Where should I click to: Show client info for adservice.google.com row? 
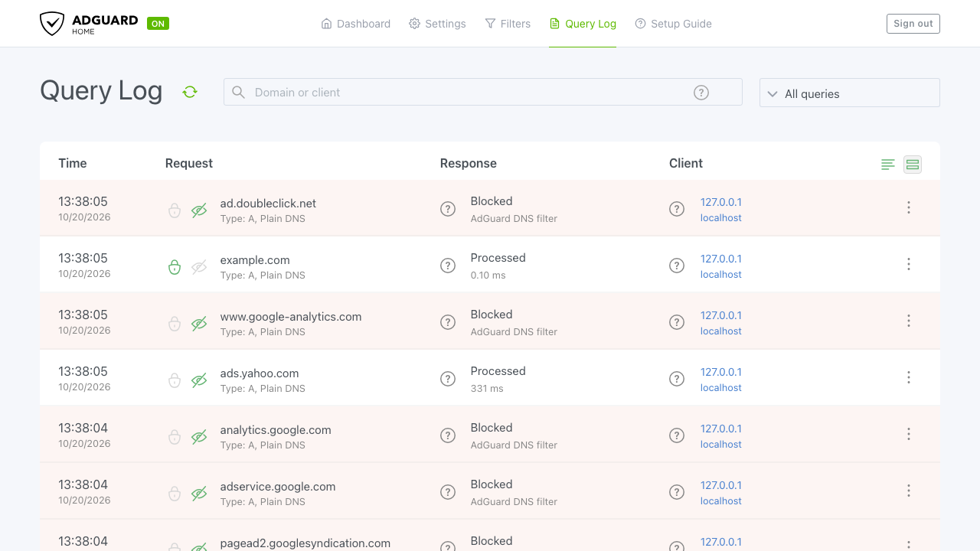(677, 492)
